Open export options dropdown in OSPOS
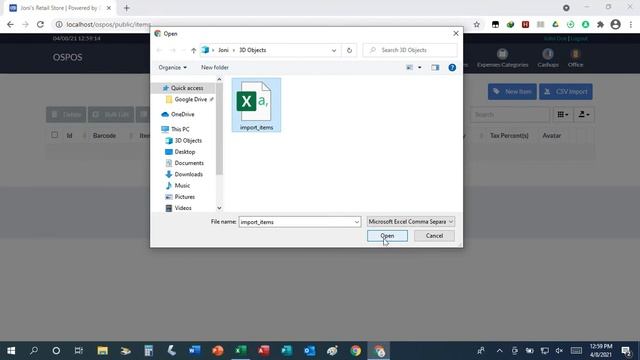 point(584,115)
